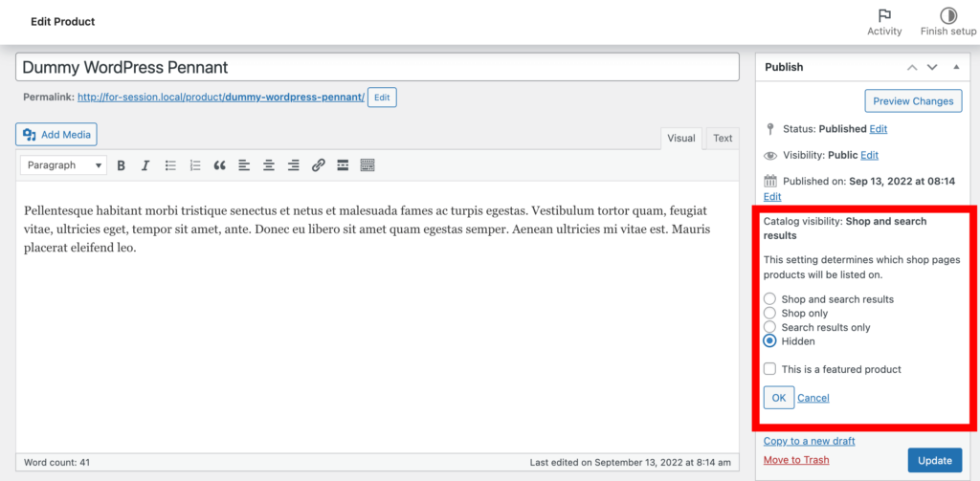Click the Published on calendar icon
This screenshot has height=481, width=980.
pyautogui.click(x=770, y=181)
